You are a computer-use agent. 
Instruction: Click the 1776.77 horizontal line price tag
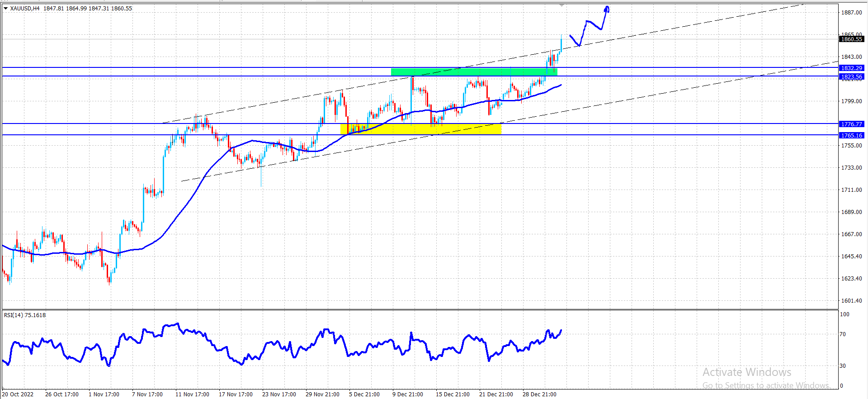pyautogui.click(x=852, y=124)
